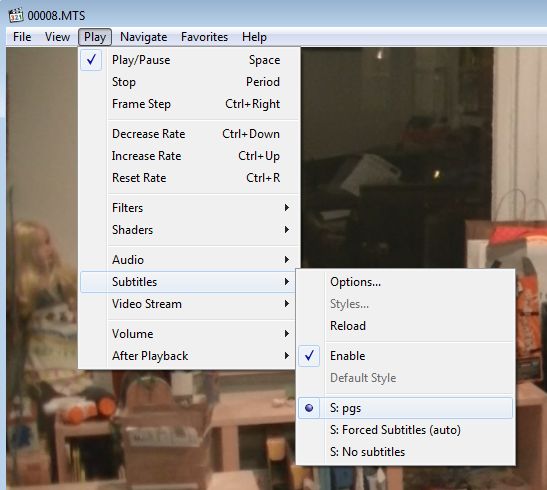This screenshot has height=490, width=547.
Task: Disable subtitles via the Enable checkmark
Action: tap(405, 356)
